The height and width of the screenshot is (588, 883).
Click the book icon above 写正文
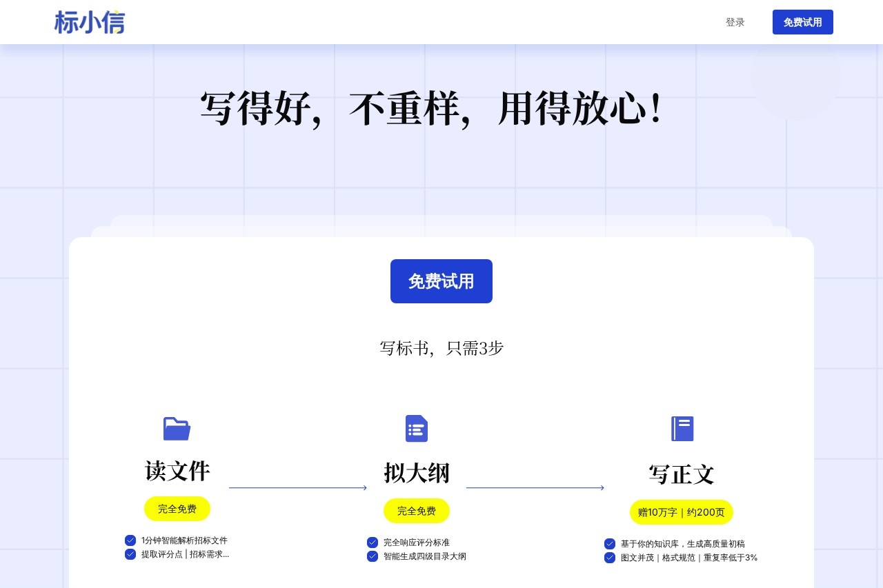(x=682, y=429)
